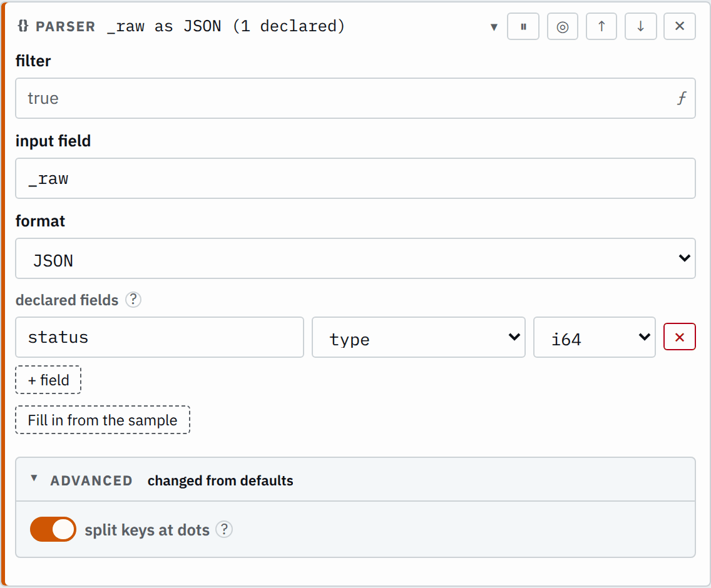Collapse the parser header triangle
This screenshot has width=711, height=588.
[x=494, y=27]
